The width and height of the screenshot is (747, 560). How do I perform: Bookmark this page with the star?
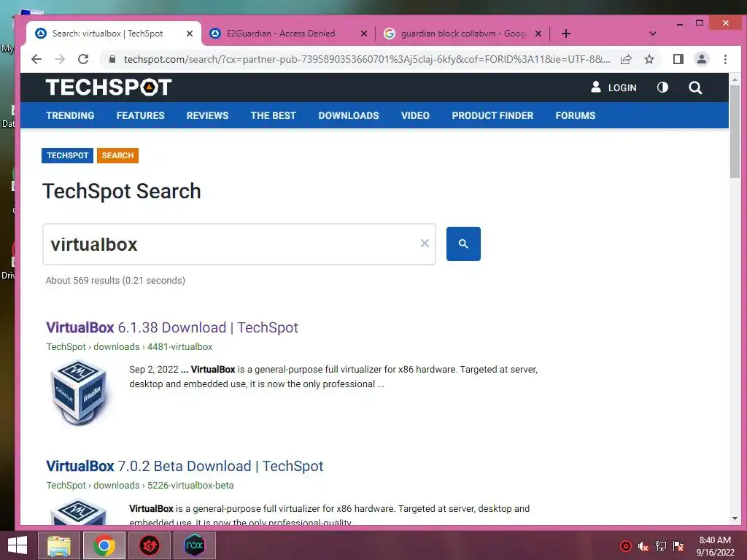pyautogui.click(x=649, y=59)
